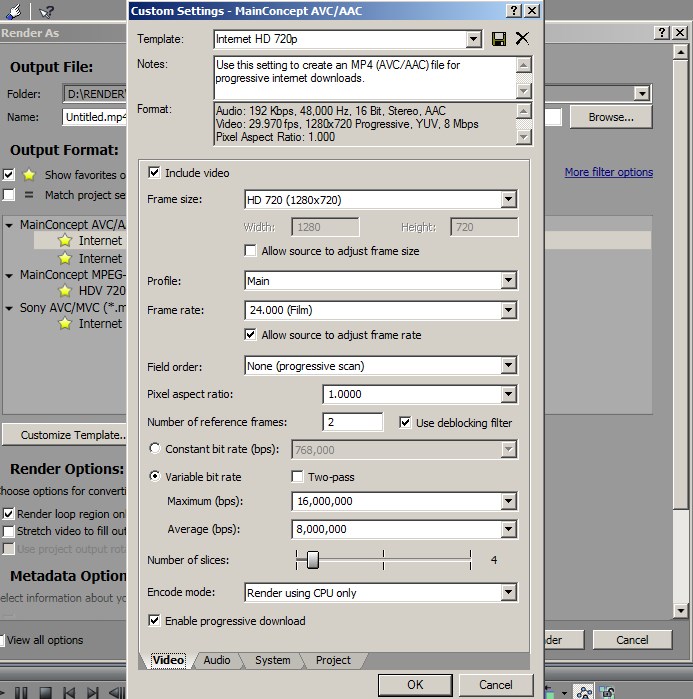
Task: Click the star on the Sony AVC Internet template
Action: tap(65, 323)
